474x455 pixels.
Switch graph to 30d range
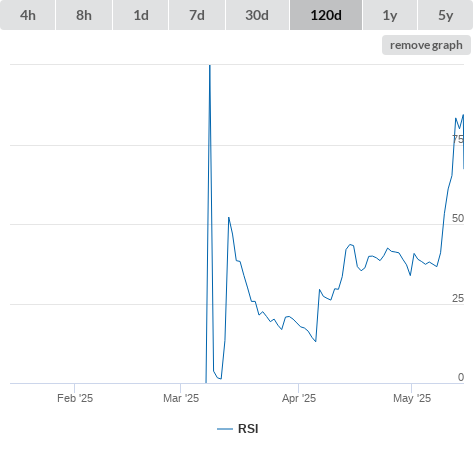pyautogui.click(x=257, y=15)
